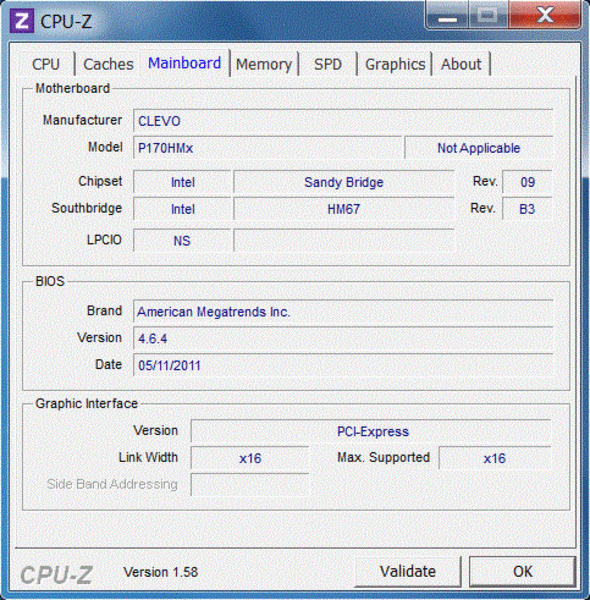Image resolution: width=590 pixels, height=600 pixels.
Task: Click the Southbridge label
Action: pyautogui.click(x=87, y=208)
